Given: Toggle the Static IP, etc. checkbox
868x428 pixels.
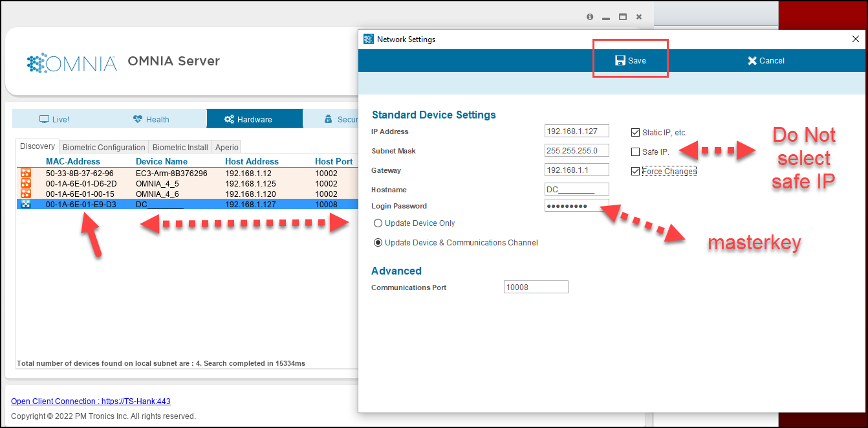Looking at the screenshot, I should point(635,133).
